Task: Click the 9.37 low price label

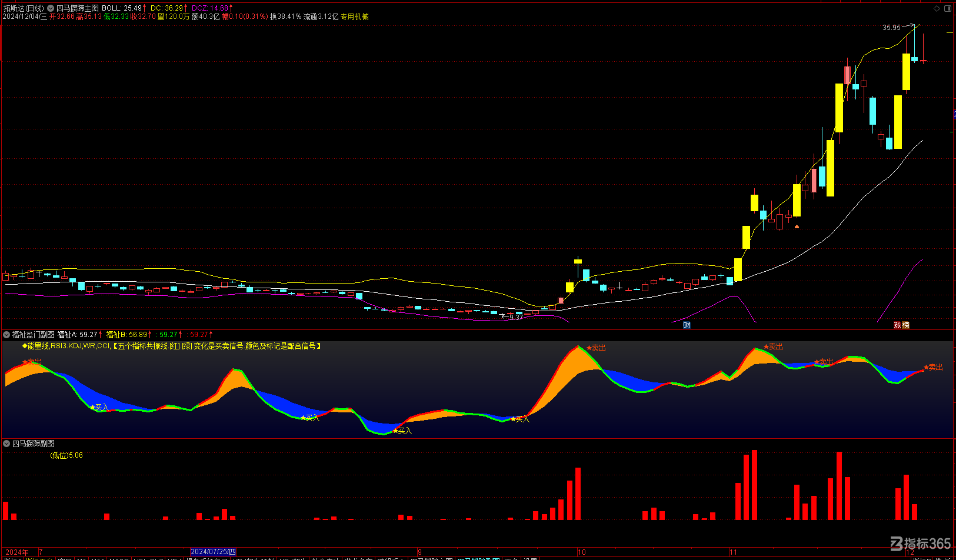Action: pos(516,317)
